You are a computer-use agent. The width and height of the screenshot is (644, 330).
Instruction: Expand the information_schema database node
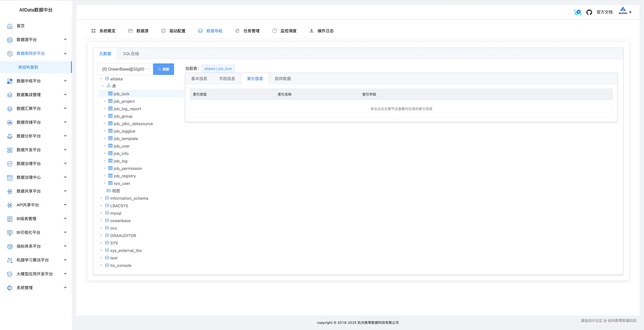(101, 198)
